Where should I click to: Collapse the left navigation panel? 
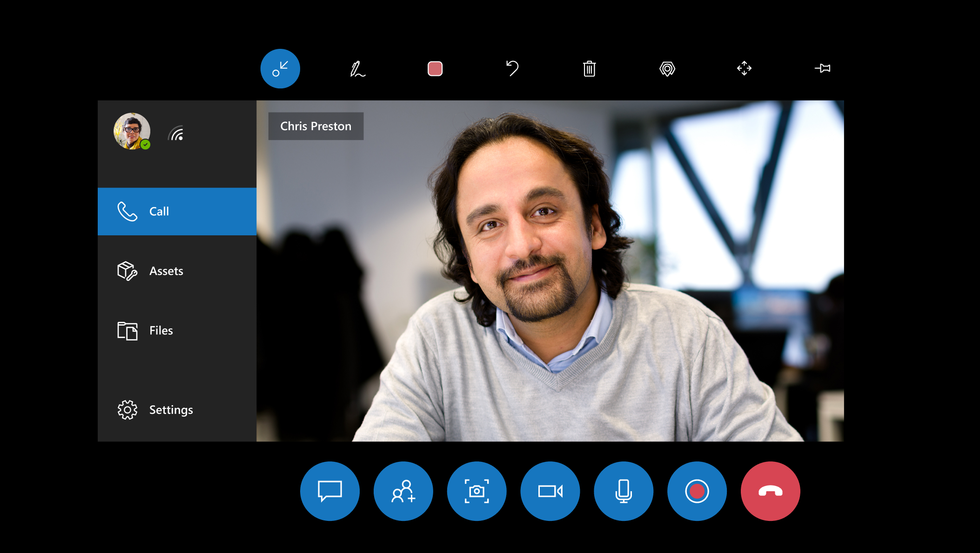(x=280, y=69)
